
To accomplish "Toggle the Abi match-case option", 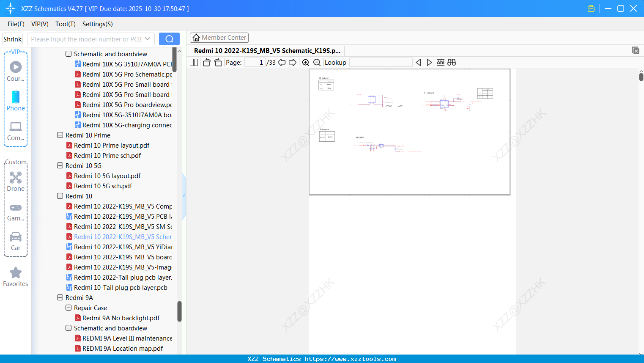I will click(x=440, y=63).
